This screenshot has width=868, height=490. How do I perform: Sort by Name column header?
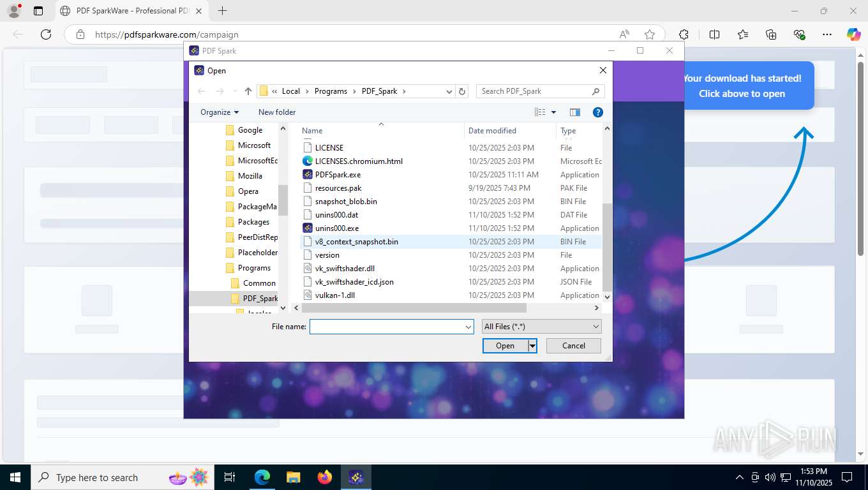tap(312, 131)
